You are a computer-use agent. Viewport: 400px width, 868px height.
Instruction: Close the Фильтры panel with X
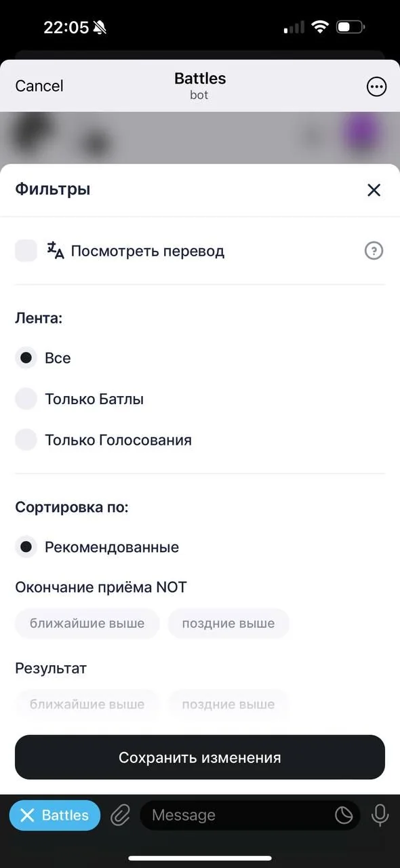click(x=374, y=190)
